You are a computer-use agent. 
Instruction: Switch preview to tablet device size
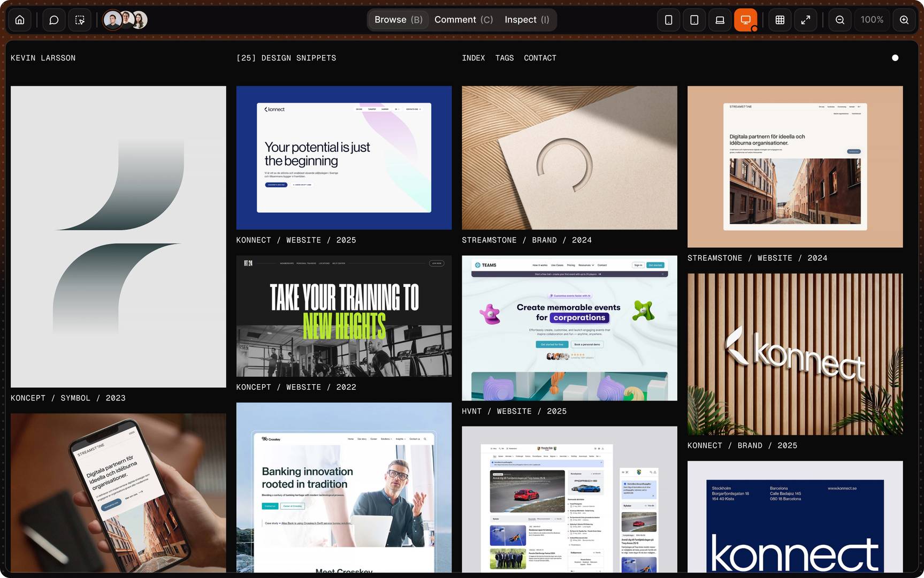point(694,20)
